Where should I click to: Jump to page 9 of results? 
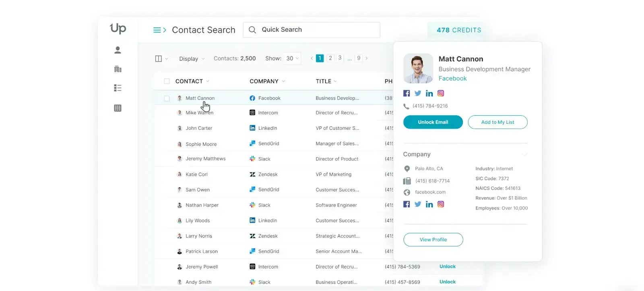pyautogui.click(x=359, y=58)
